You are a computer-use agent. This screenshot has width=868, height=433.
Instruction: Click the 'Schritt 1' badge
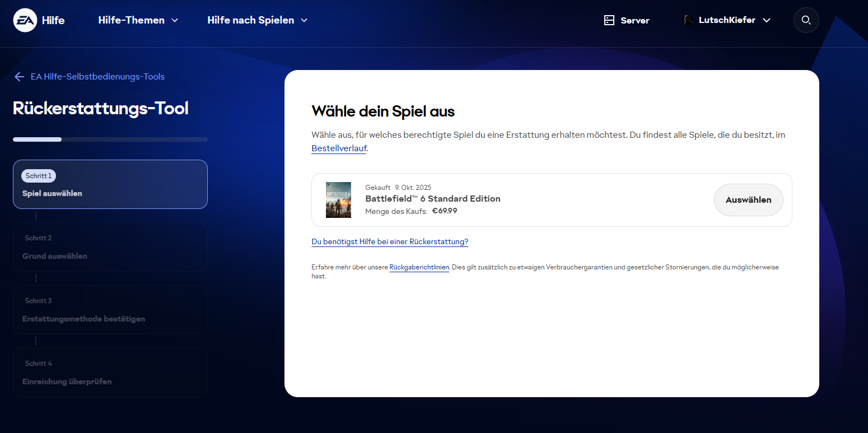point(39,176)
